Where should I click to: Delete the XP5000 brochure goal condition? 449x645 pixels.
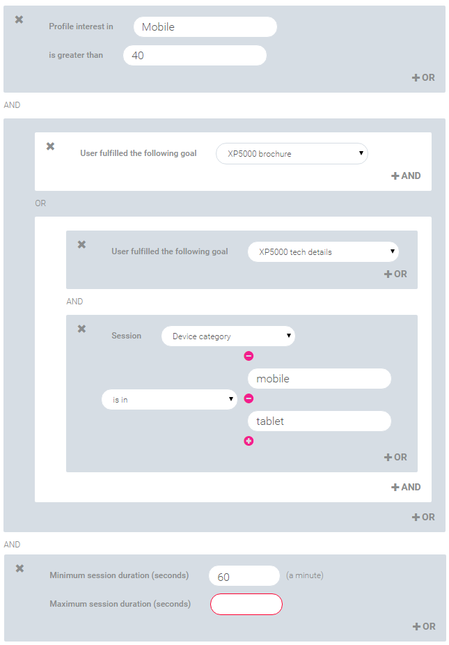(50, 146)
